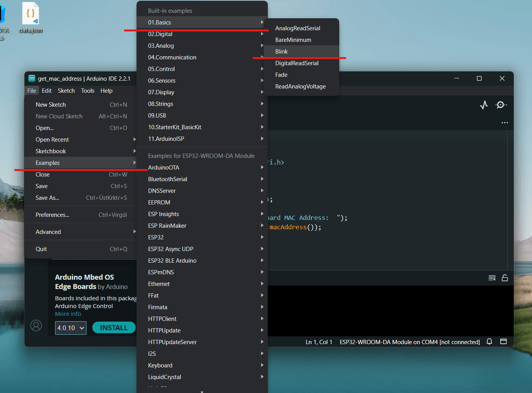This screenshot has height=393, width=532.
Task: Install the Arduino Mbed OS Edge Boards package
Action: pyautogui.click(x=114, y=328)
